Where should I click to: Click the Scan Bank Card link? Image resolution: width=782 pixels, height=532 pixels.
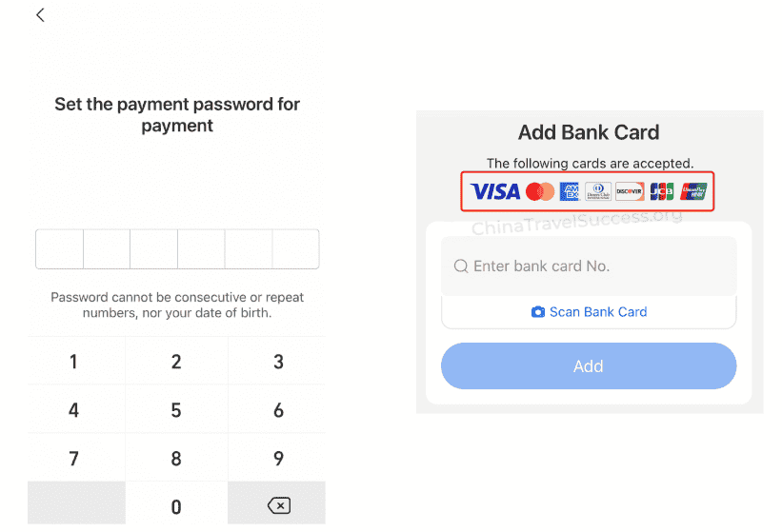click(597, 312)
